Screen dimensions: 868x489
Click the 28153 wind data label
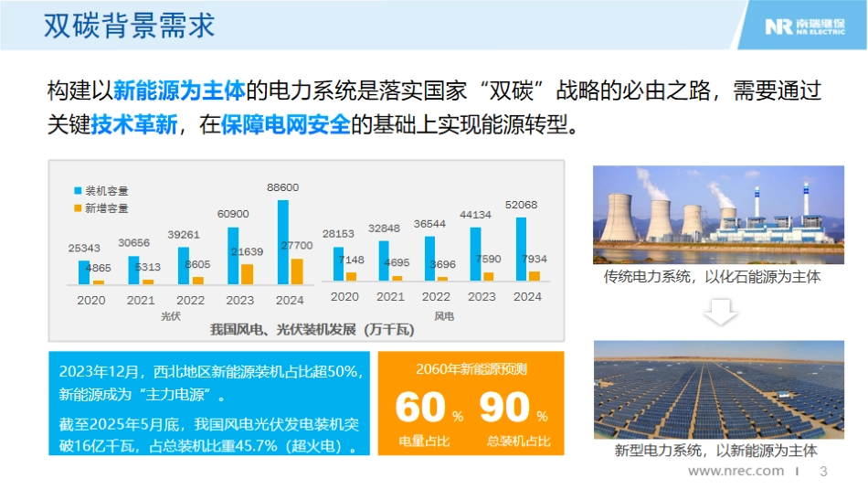coord(338,234)
